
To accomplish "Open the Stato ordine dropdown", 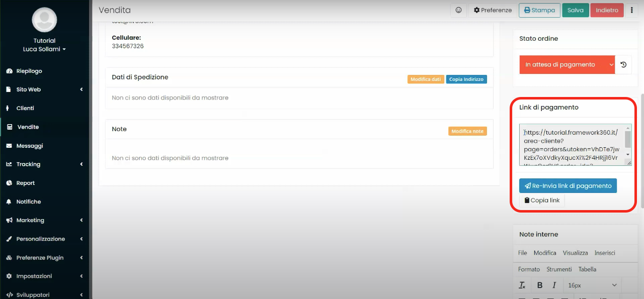I will [x=567, y=64].
